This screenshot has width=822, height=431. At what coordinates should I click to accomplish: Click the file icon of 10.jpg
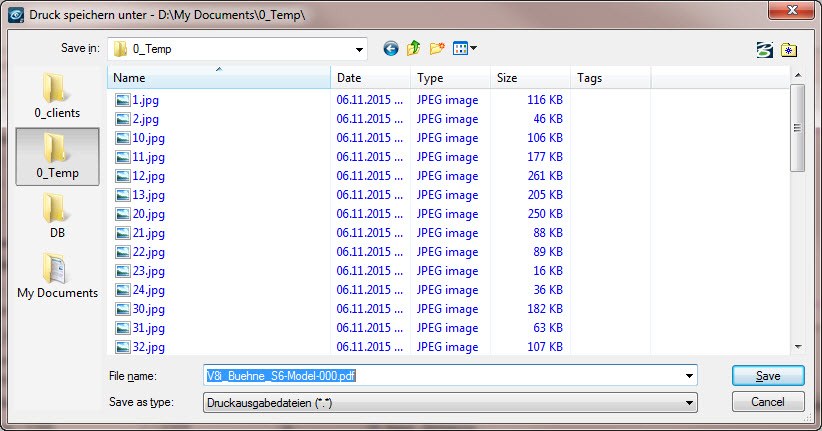click(x=123, y=138)
